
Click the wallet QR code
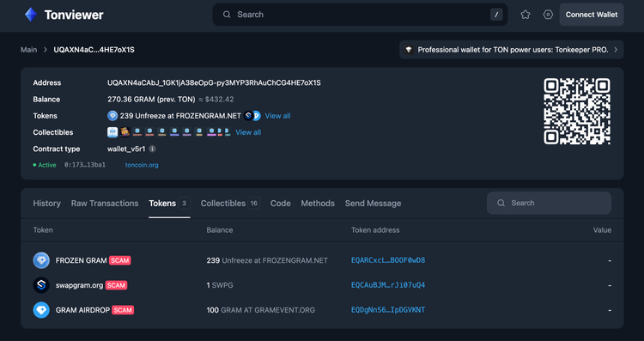[577, 112]
